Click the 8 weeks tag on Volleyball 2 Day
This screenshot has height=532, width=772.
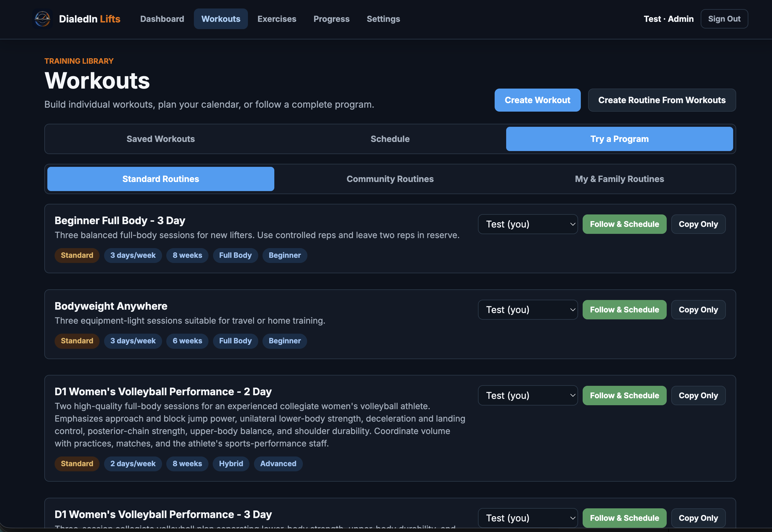click(188, 464)
